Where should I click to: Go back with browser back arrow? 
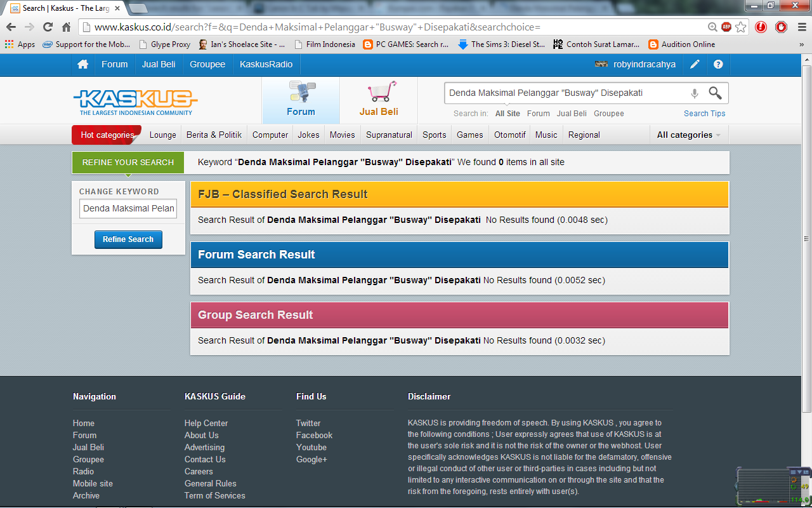tap(11, 27)
